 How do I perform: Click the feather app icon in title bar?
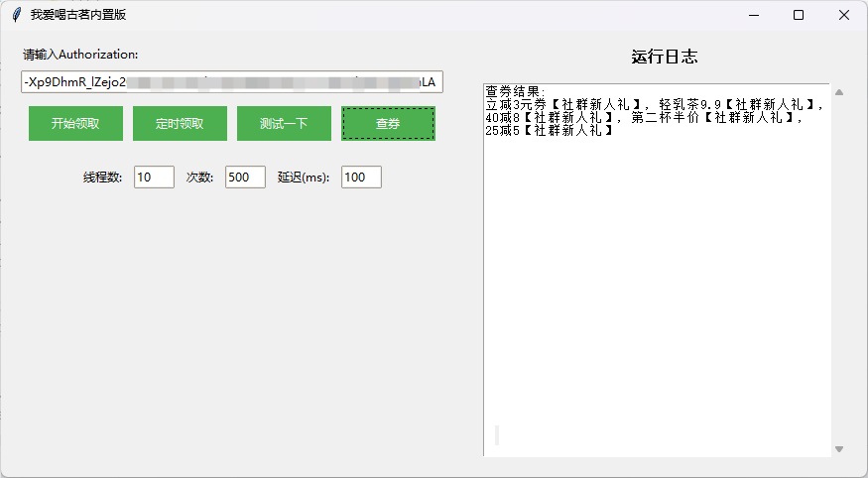[x=16, y=15]
